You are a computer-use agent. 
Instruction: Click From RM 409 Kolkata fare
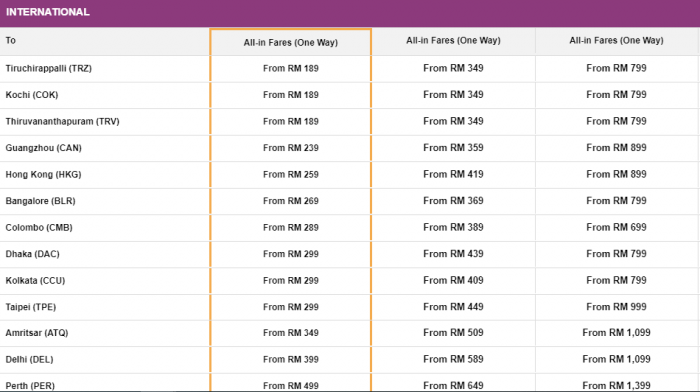(453, 280)
